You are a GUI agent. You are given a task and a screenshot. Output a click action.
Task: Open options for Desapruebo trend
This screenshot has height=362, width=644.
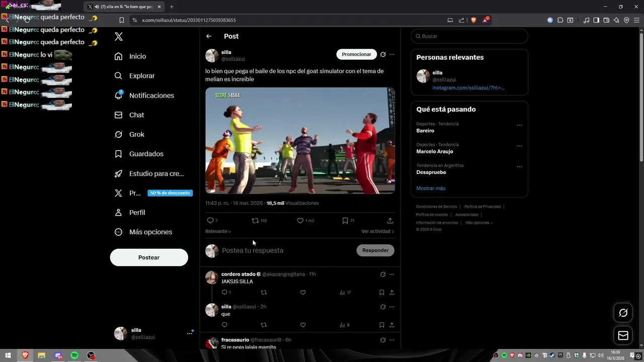[x=519, y=166]
